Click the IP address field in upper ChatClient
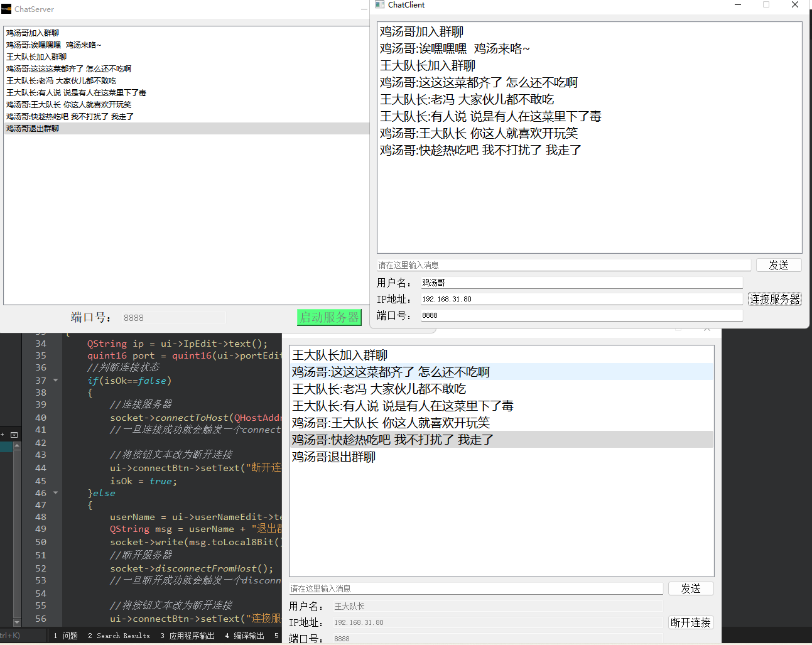Viewport: 812px width, 645px height. [582, 299]
